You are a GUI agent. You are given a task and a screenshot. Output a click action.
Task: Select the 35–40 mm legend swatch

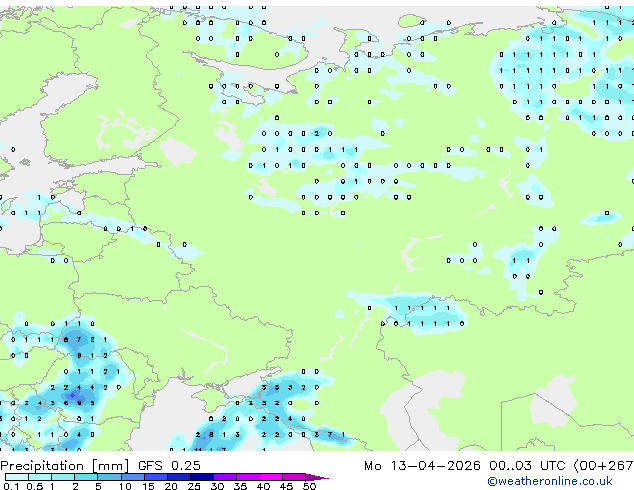[248, 477]
